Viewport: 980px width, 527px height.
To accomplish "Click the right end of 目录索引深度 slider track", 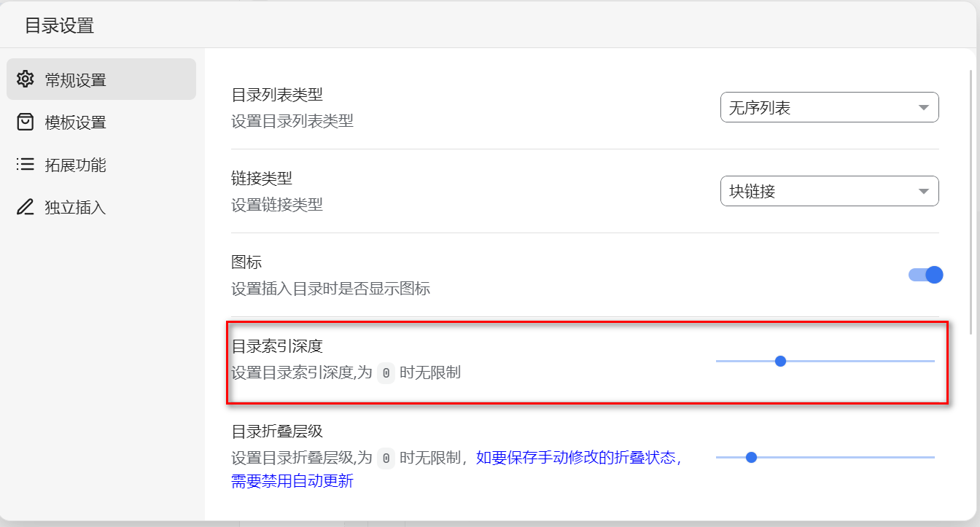I will 931,361.
